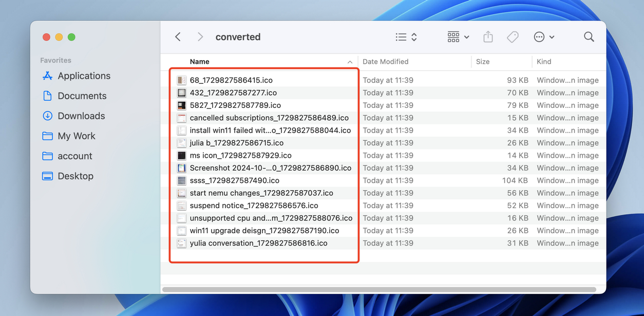This screenshot has height=316, width=644.
Task: Click the thumbnail of 68_1729827586415.ico
Action: pyautogui.click(x=181, y=80)
